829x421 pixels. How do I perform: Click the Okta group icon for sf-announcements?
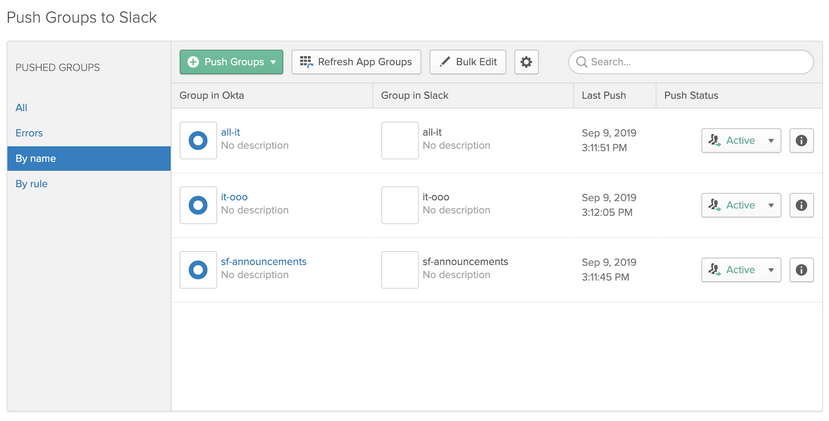pos(198,270)
